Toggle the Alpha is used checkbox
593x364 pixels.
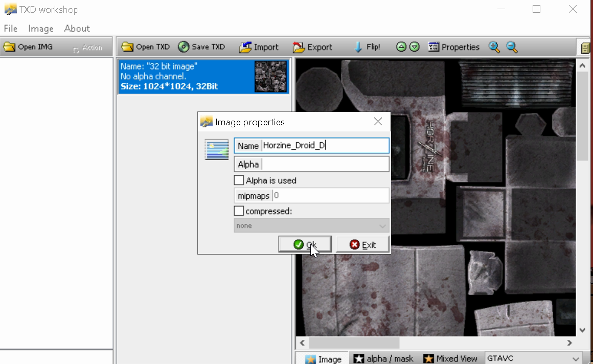point(239,180)
